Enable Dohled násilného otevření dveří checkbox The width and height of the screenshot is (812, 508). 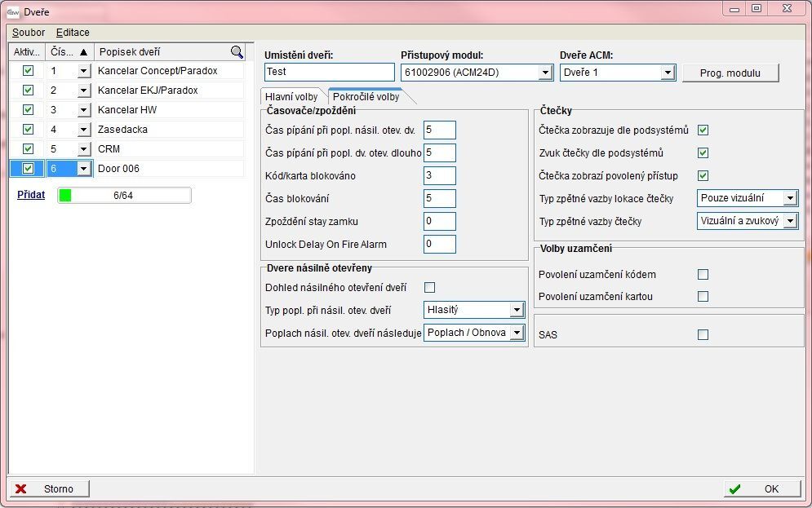[x=430, y=287]
